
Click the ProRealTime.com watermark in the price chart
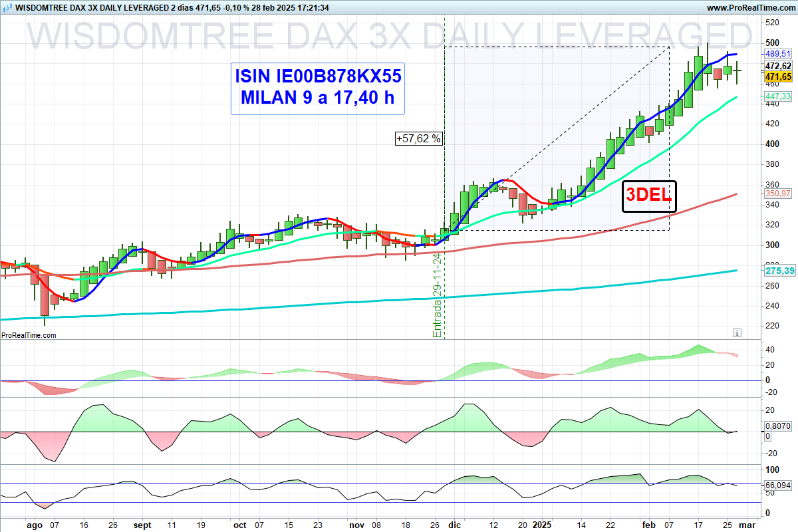pos(29,336)
